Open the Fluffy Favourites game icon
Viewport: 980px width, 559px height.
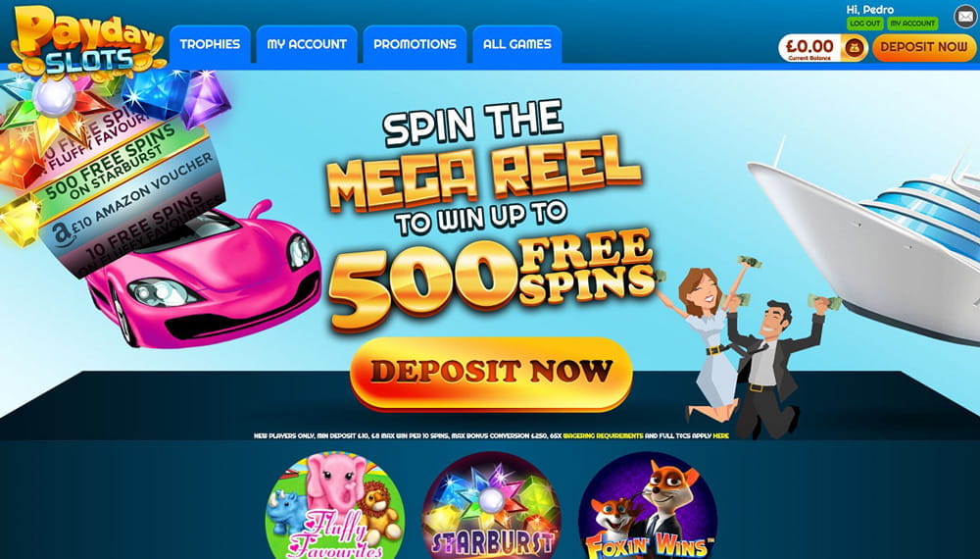(335, 505)
